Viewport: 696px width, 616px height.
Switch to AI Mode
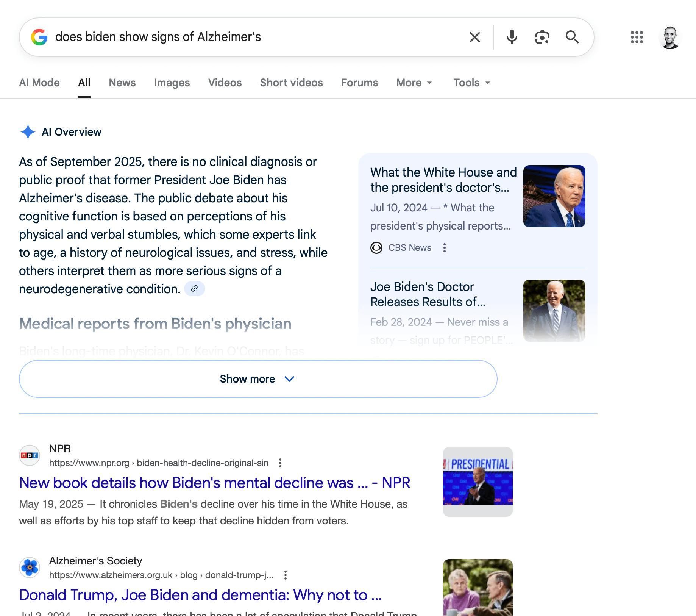point(39,83)
